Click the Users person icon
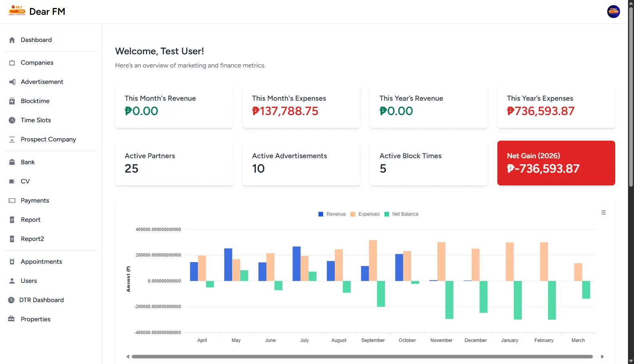This screenshot has height=364, width=634. coord(12,281)
